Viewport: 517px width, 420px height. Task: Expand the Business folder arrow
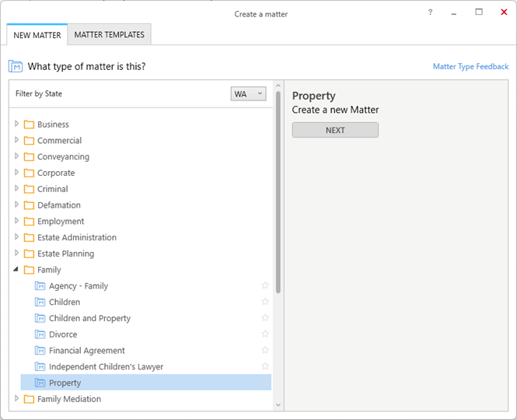pyautogui.click(x=16, y=124)
